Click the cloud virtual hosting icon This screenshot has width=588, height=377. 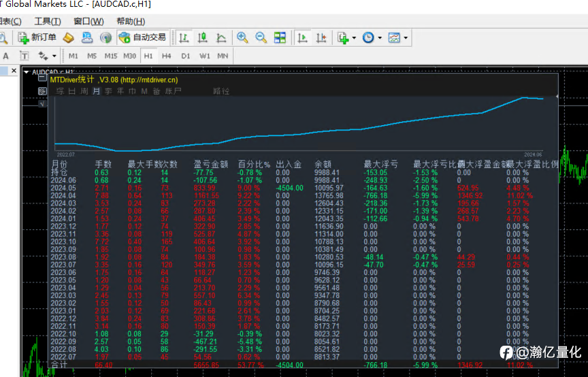coord(87,37)
